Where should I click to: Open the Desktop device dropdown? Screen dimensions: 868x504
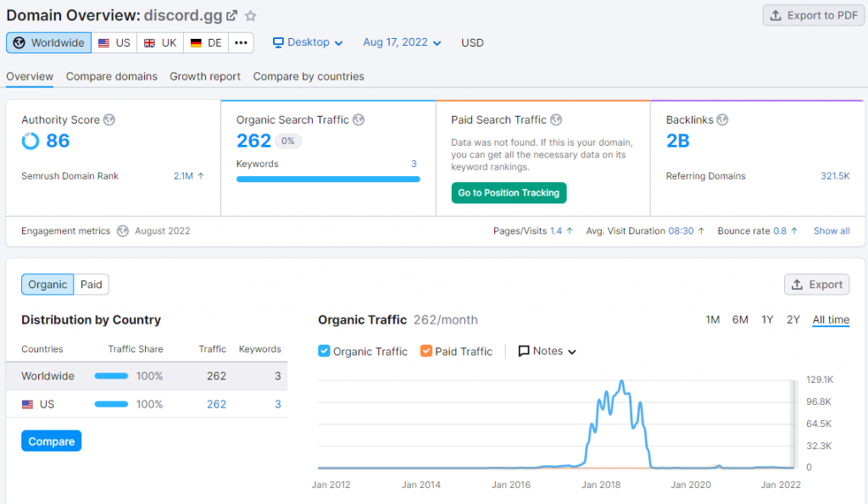click(309, 42)
